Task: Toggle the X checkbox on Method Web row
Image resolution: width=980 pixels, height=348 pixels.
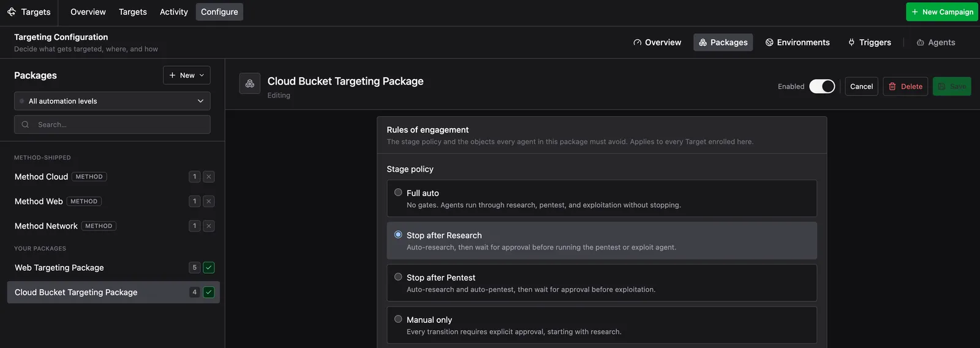Action: 209,201
